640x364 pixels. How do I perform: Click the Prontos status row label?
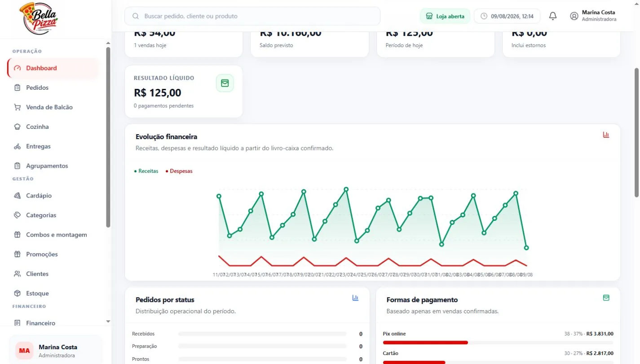[141, 359]
